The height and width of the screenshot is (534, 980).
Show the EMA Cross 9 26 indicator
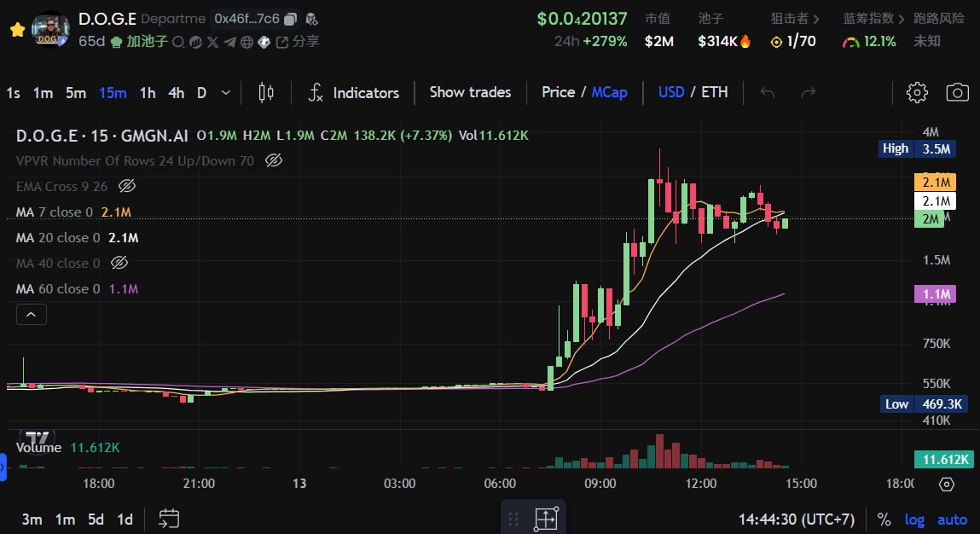127,186
